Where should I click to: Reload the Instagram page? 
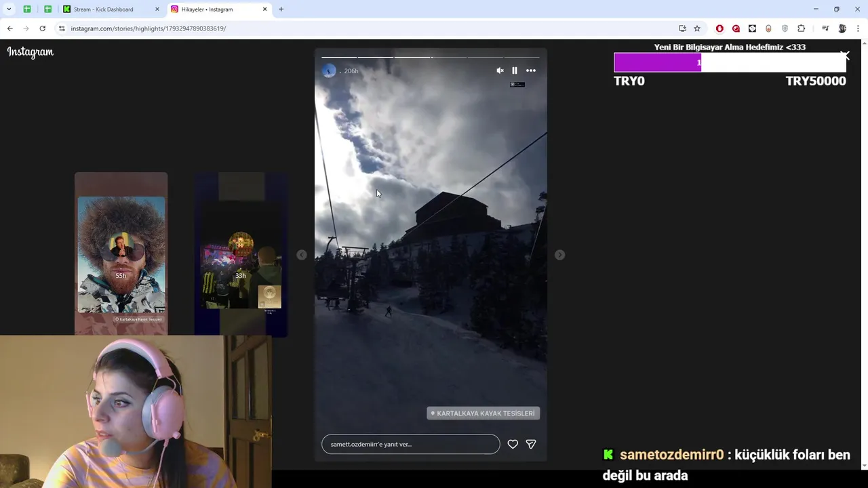pyautogui.click(x=42, y=28)
